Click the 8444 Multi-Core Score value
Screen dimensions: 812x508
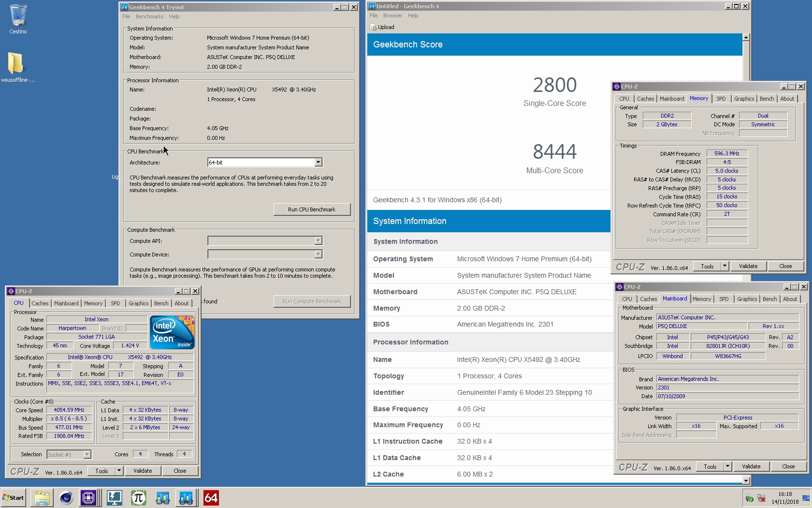[554, 152]
